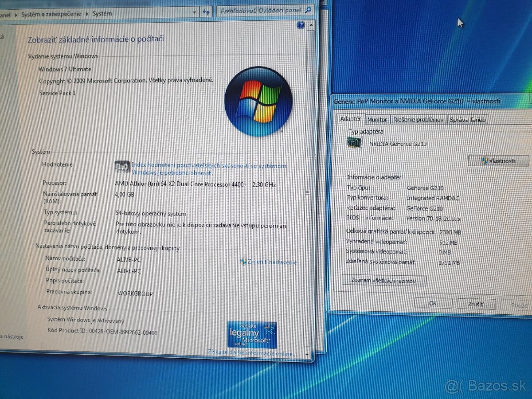The width and height of the screenshot is (532, 399).
Task: Click the UAC shield Vlastnosti button
Action: tap(498, 161)
